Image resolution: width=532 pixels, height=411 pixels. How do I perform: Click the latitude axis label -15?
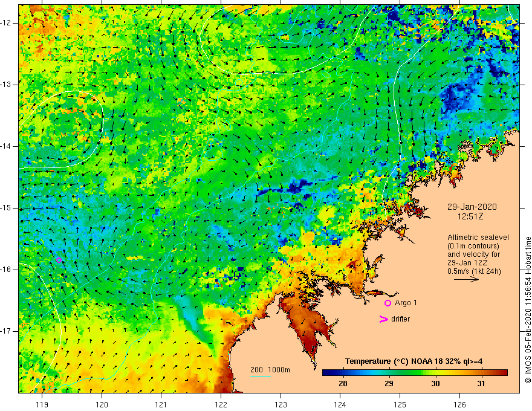tap(7, 208)
